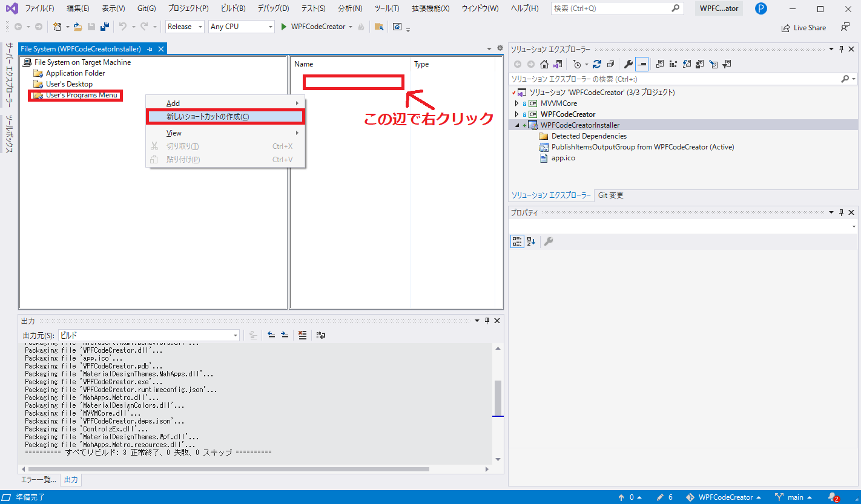Image resolution: width=861 pixels, height=504 pixels.
Task: Toggle Word Wrap icon in Output panel
Action: tap(321, 335)
